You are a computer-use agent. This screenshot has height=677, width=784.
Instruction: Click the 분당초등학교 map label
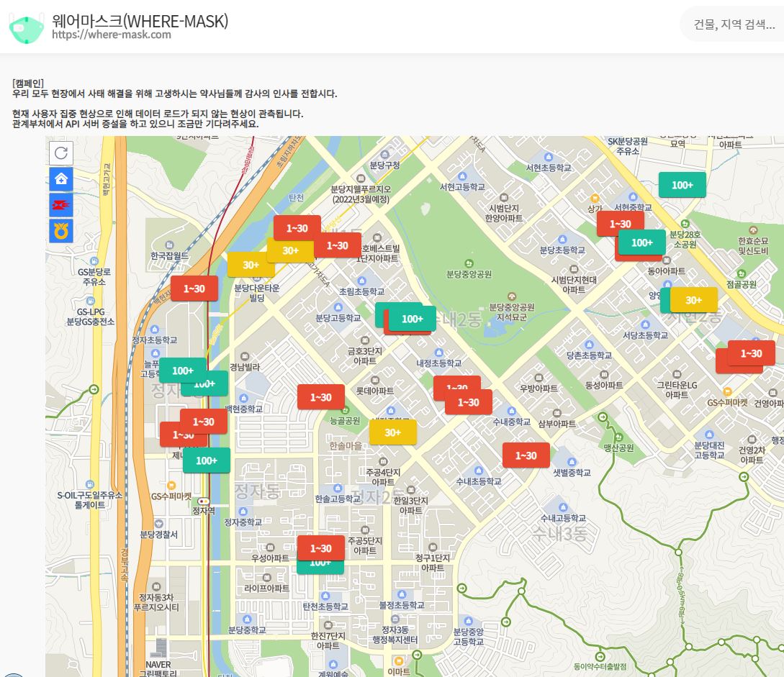pyautogui.click(x=562, y=250)
